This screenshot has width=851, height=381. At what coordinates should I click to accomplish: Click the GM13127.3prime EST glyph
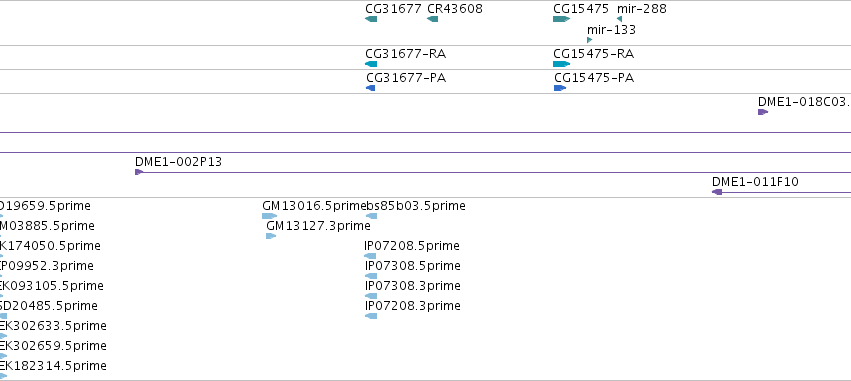click(x=271, y=236)
